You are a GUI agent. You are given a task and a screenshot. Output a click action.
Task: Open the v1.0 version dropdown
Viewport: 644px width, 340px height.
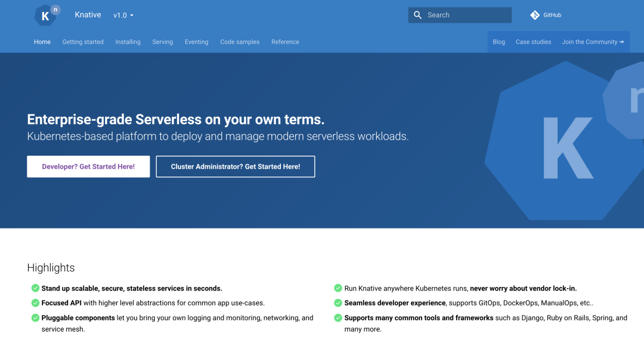coord(123,15)
